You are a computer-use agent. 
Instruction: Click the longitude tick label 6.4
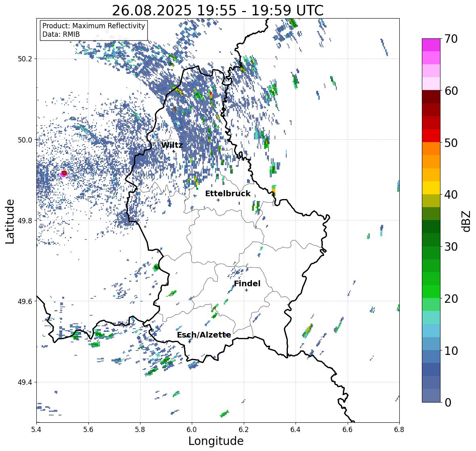[x=296, y=429]
